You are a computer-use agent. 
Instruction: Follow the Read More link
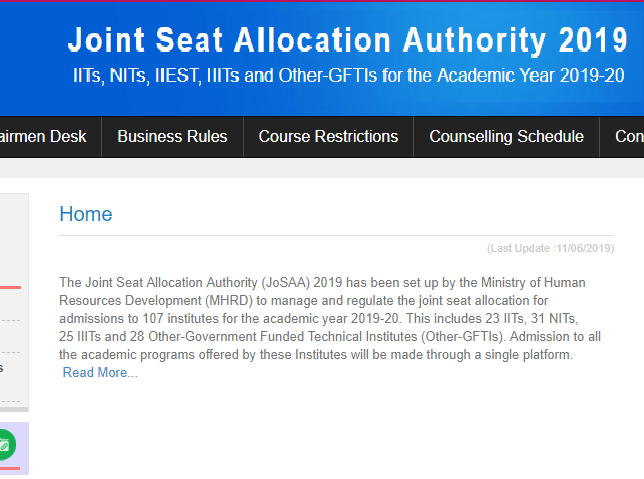click(x=100, y=373)
